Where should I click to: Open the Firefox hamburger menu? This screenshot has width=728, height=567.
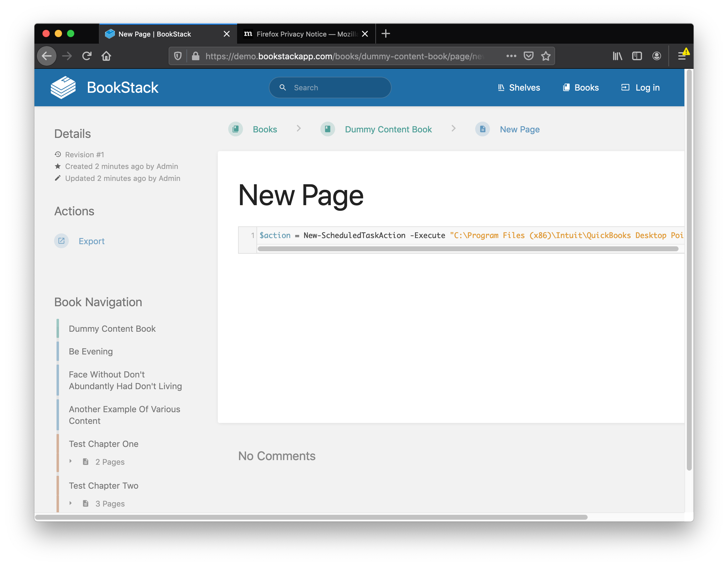coord(682,56)
